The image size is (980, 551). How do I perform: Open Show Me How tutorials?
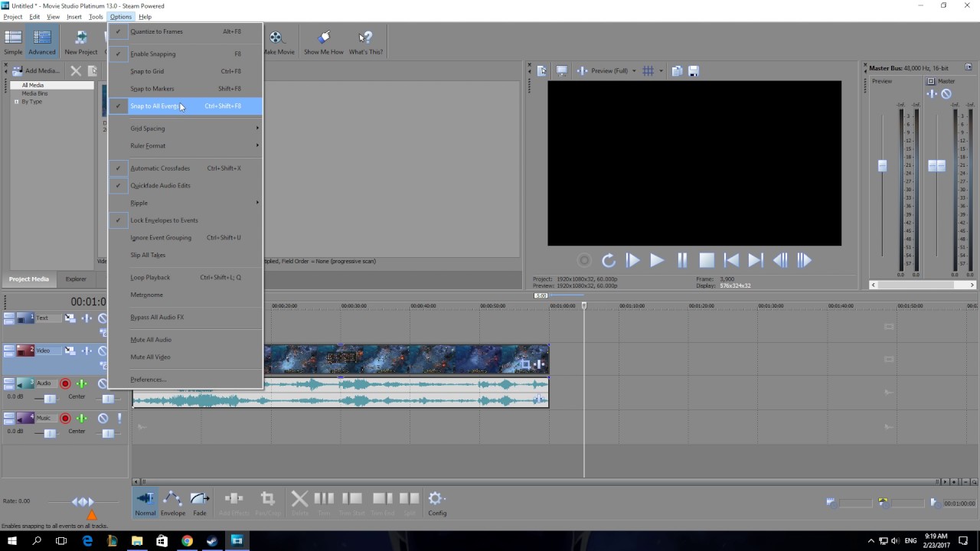click(324, 42)
